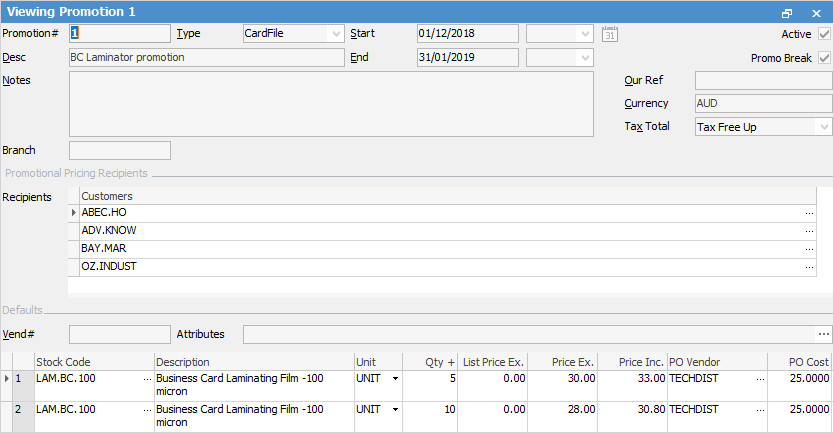Open the Start date calendar picker icon
This screenshot has width=834, height=433.
point(610,34)
